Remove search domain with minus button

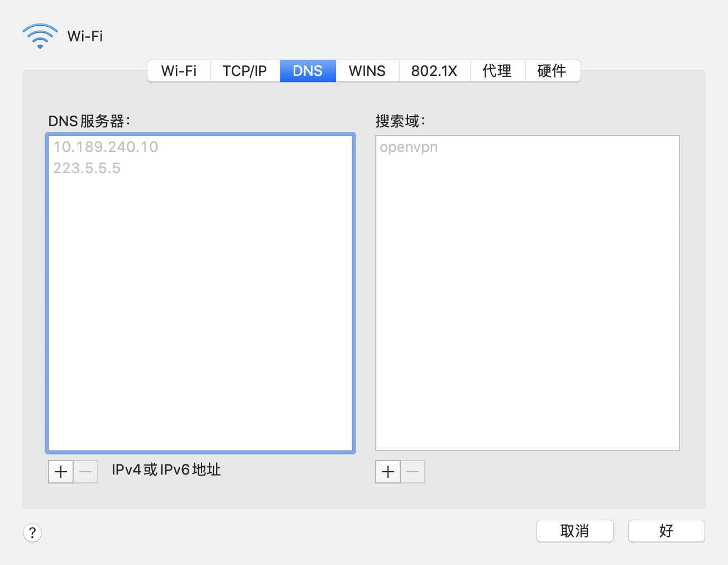point(413,472)
